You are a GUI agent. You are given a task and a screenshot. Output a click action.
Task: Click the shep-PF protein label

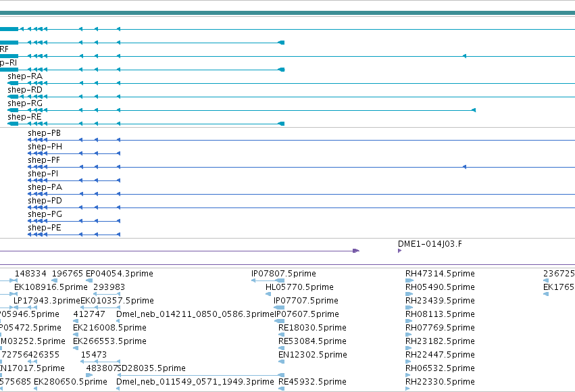pos(44,160)
